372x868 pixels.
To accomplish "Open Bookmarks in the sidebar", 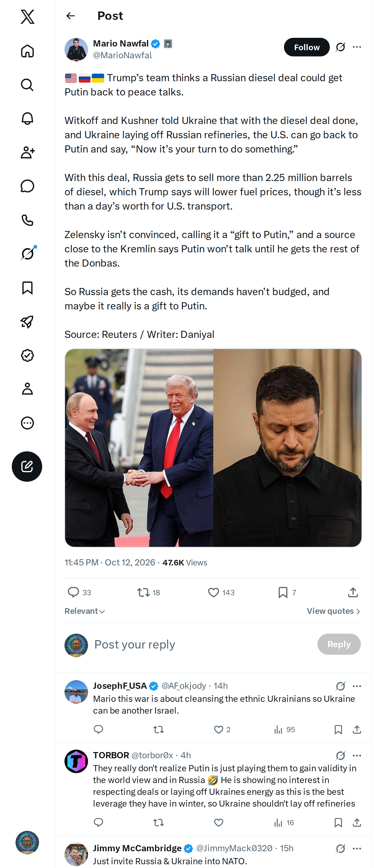I will click(x=27, y=288).
